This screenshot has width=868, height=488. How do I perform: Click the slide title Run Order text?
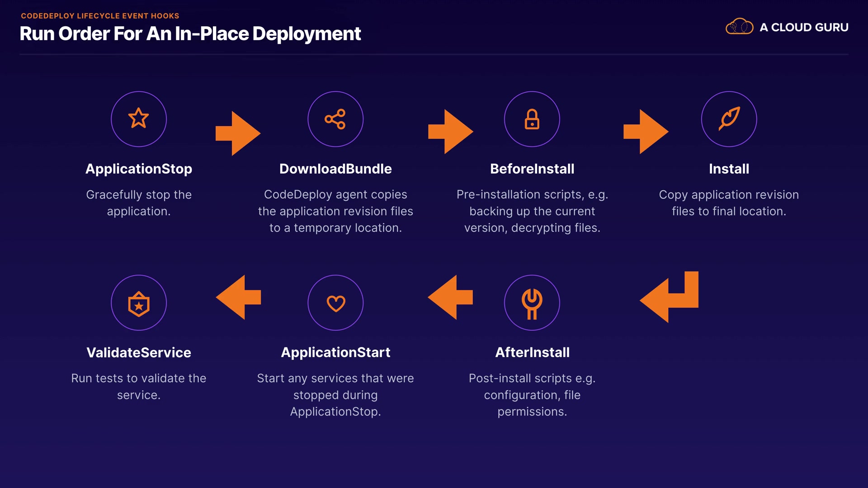click(x=190, y=33)
